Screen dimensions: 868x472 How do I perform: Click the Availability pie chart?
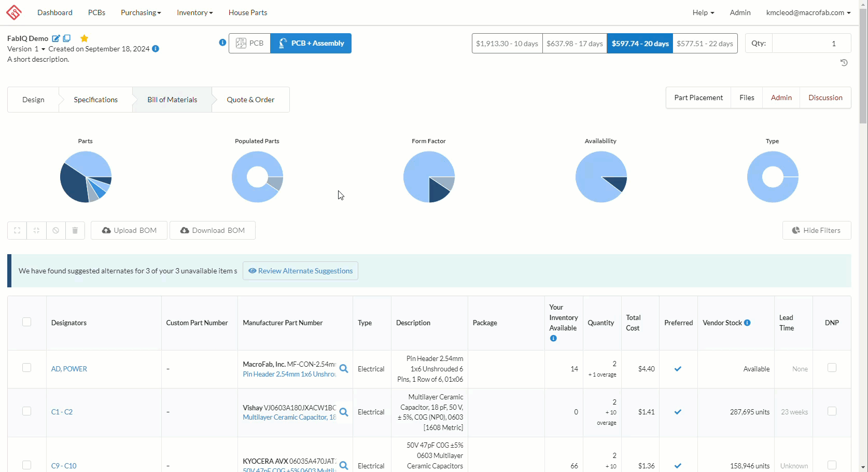pos(601,177)
